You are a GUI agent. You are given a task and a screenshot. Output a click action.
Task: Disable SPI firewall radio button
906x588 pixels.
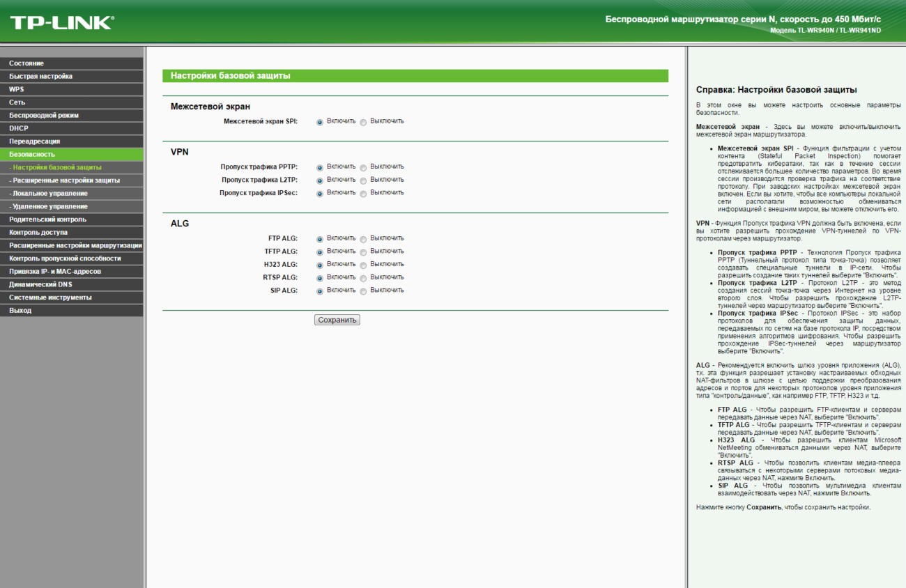click(x=363, y=122)
